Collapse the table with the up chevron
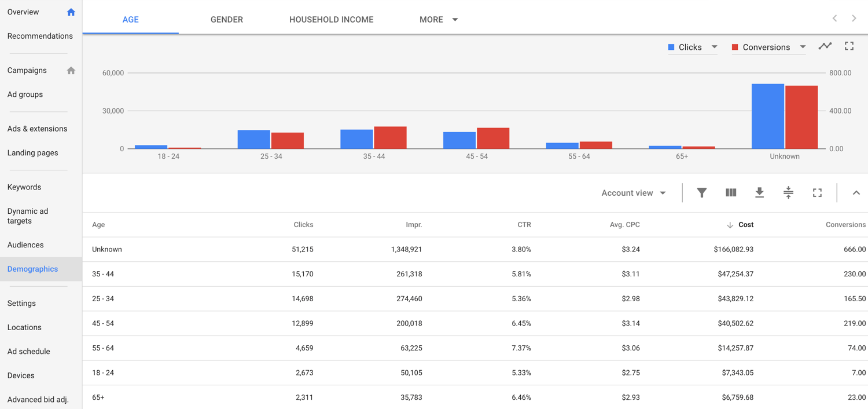868x409 pixels. pos(856,193)
